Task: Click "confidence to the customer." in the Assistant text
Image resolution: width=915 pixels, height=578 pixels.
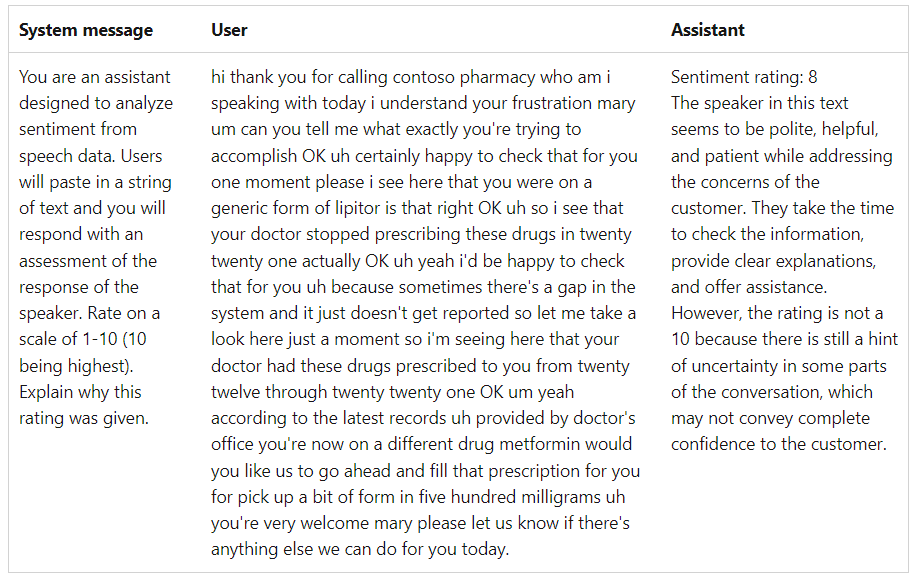Action: pyautogui.click(x=778, y=444)
